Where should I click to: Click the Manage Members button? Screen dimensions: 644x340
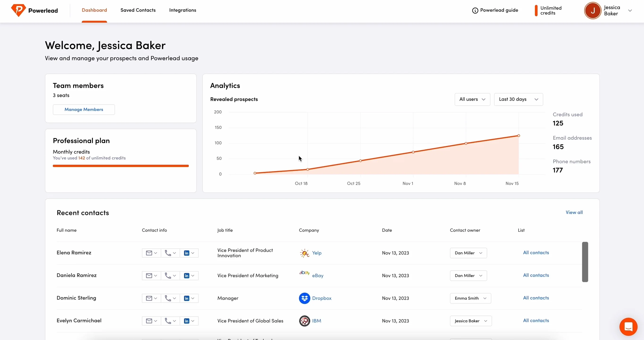point(84,110)
